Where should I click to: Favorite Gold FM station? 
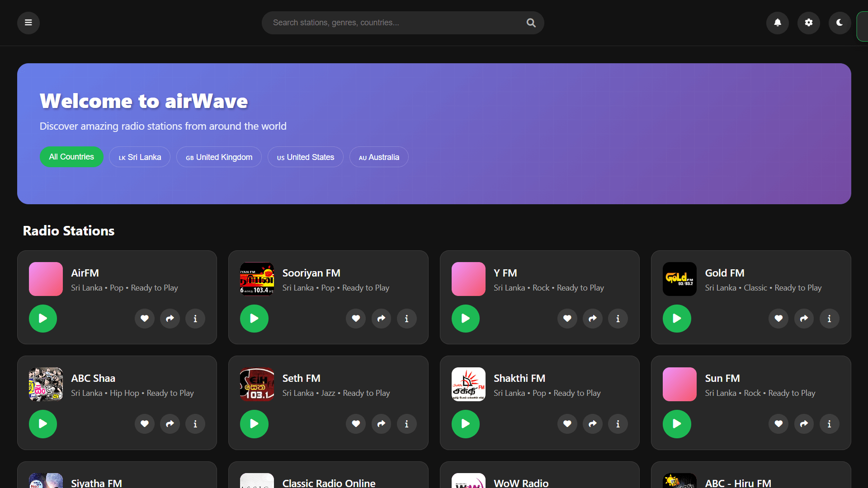point(778,319)
